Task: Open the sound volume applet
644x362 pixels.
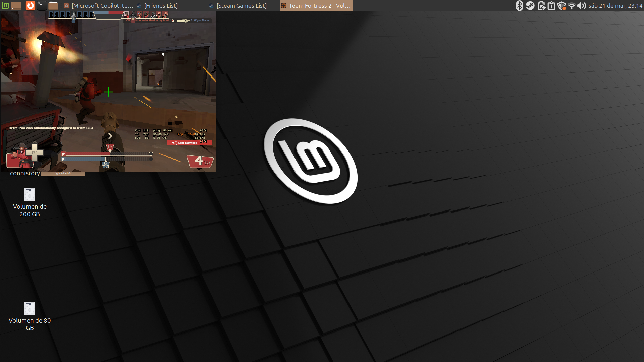Action: coord(581,5)
